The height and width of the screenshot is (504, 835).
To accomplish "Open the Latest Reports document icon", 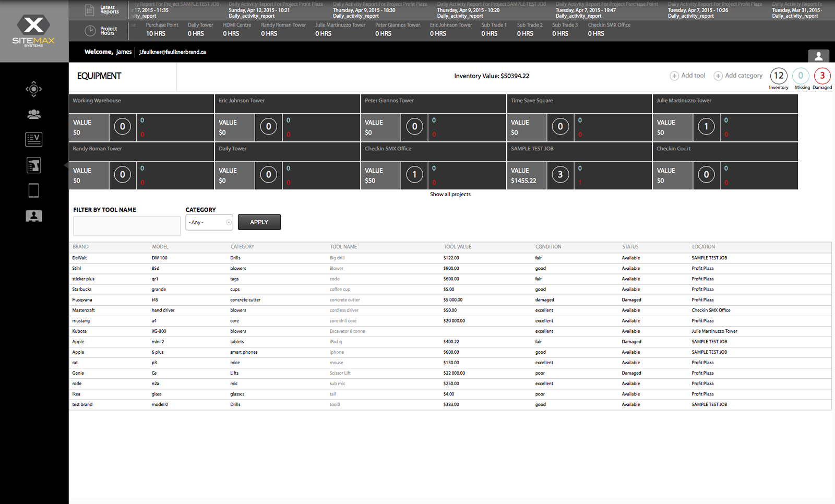I will tap(90, 10).
